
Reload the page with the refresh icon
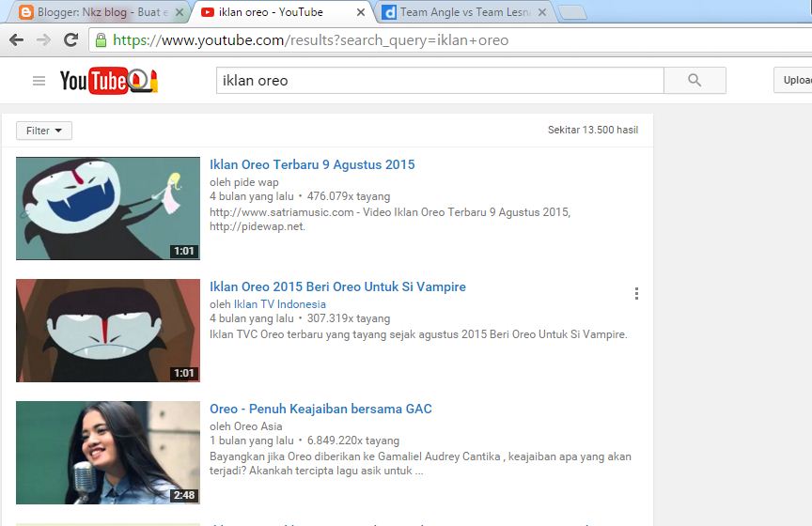(x=70, y=39)
